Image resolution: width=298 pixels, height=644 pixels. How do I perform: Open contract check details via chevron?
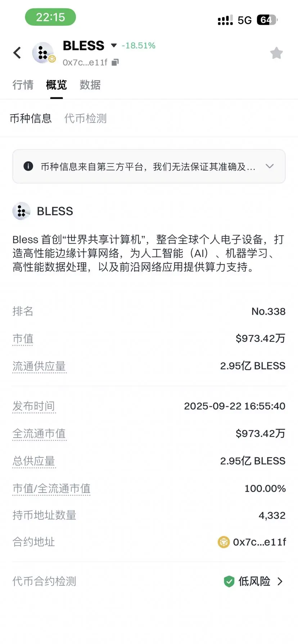tap(280, 581)
